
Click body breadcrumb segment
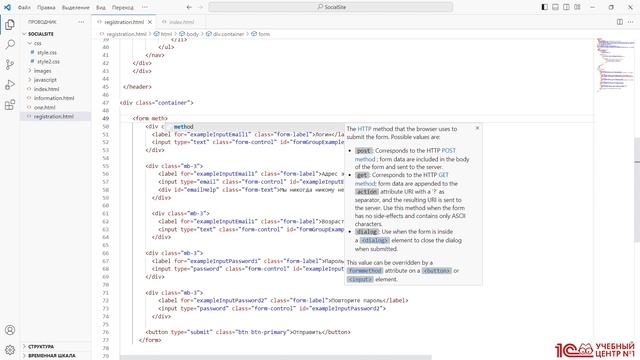(x=189, y=34)
